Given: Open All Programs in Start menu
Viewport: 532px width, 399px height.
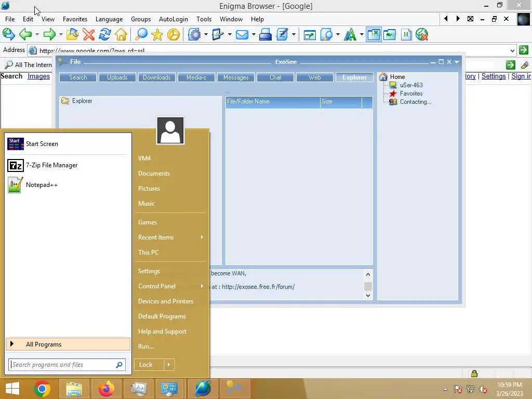Looking at the screenshot, I should pos(68,344).
